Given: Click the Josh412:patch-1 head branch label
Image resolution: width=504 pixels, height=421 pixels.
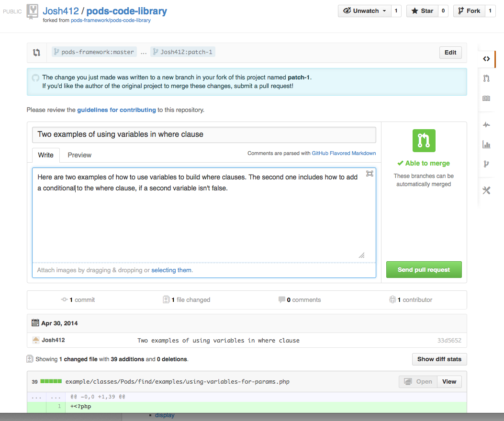Looking at the screenshot, I should [183, 52].
